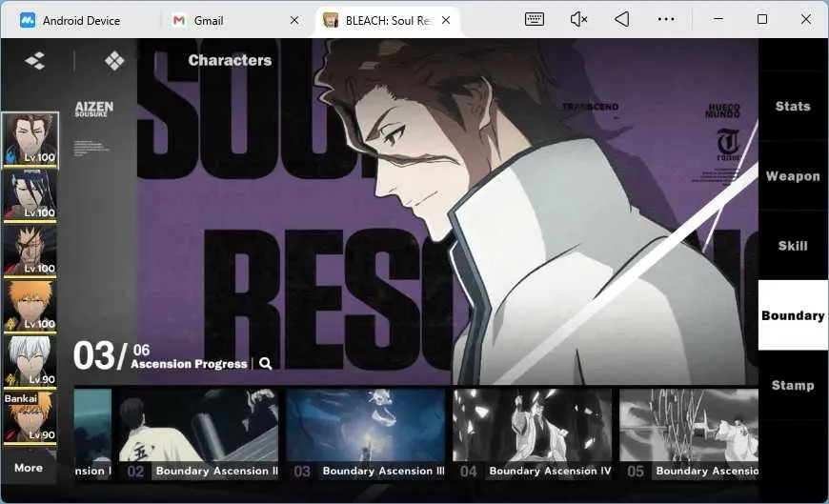
Task: Close the BLEACH: Soul Re tab
Action: [x=446, y=21]
